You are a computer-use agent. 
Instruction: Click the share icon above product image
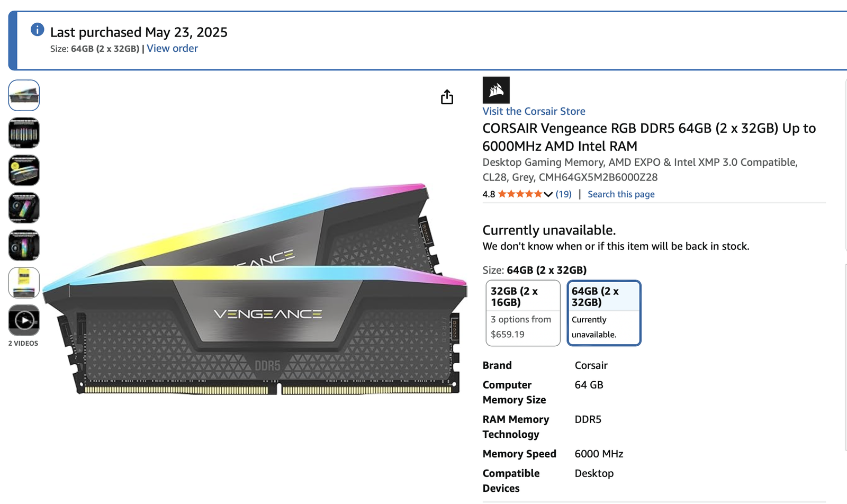447,97
